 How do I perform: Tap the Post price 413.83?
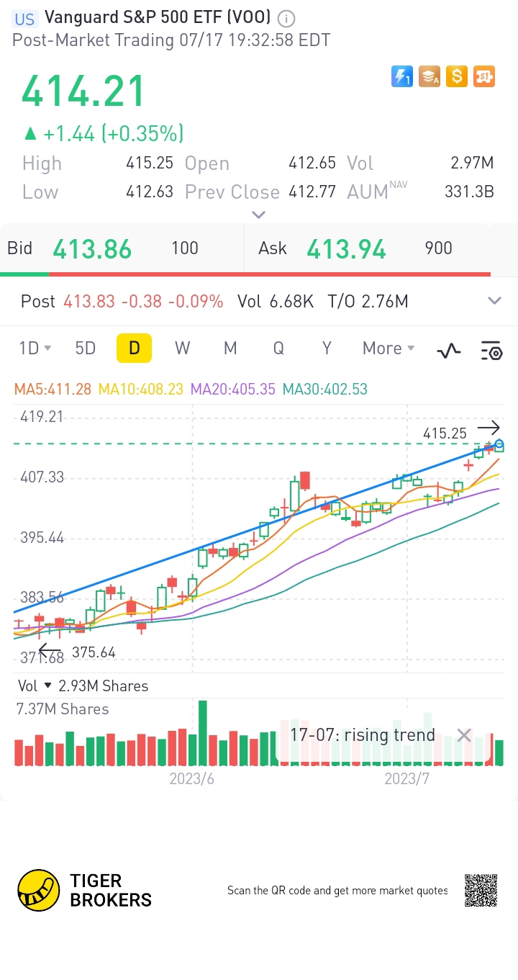click(89, 301)
